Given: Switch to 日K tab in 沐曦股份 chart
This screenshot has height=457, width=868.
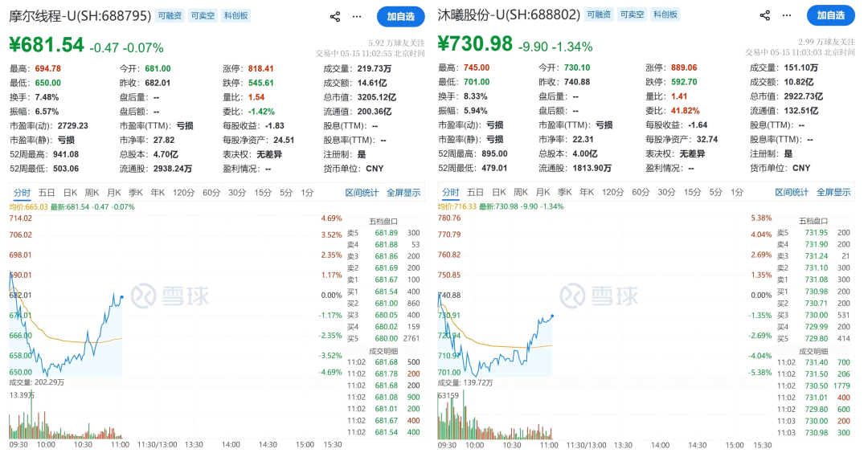Looking at the screenshot, I should tap(499, 192).
